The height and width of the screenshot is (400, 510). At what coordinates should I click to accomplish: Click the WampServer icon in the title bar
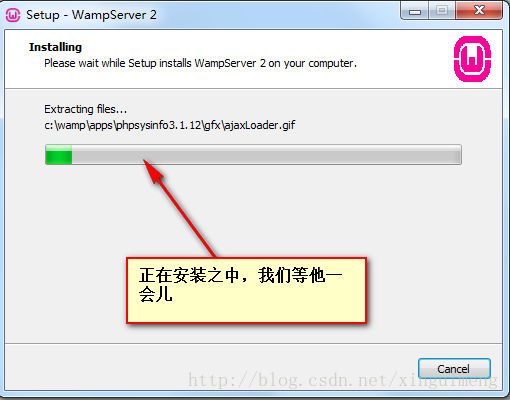click(13, 15)
